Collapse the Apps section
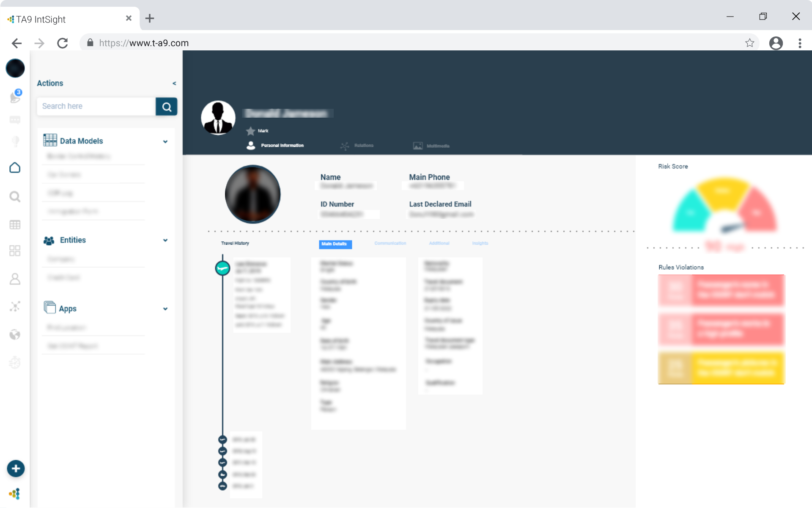 (165, 309)
